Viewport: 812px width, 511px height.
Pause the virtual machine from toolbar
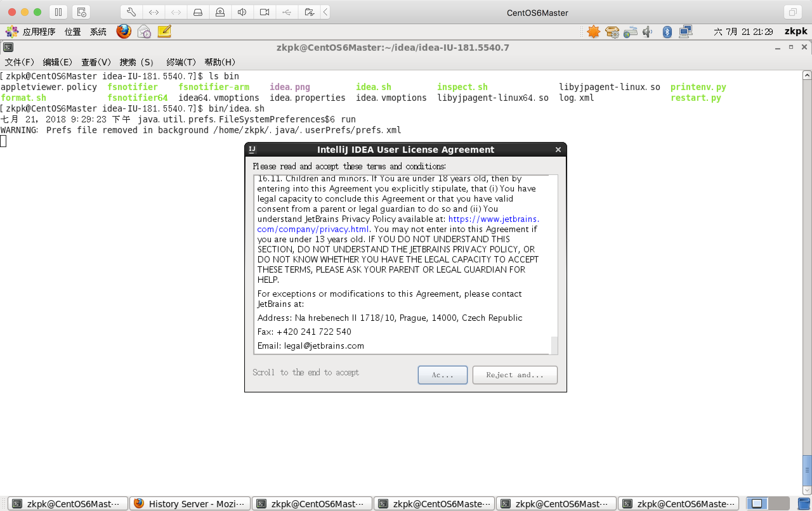(58, 12)
